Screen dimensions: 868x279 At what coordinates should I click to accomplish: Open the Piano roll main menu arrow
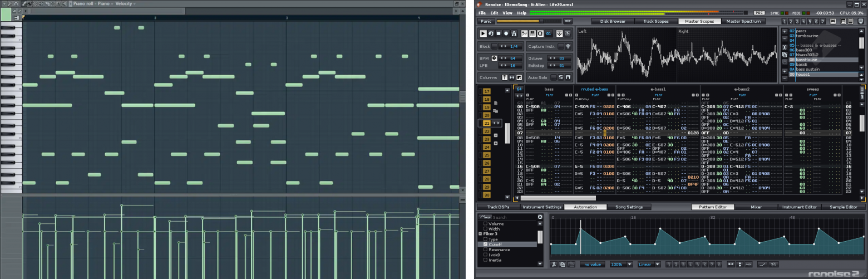(x=4, y=4)
